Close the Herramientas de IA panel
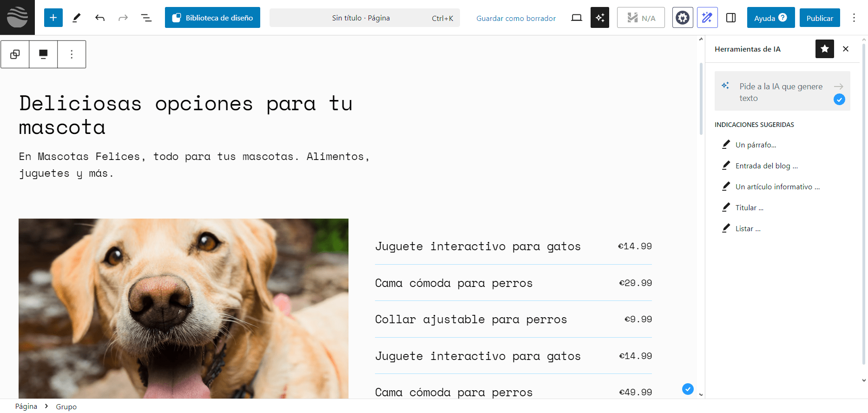The height and width of the screenshot is (413, 868). coord(846,49)
